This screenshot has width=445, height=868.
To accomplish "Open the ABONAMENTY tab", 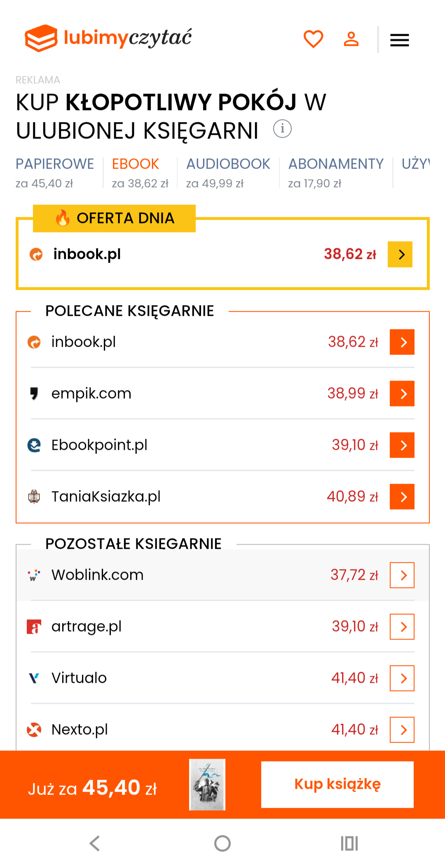I will [x=336, y=172].
